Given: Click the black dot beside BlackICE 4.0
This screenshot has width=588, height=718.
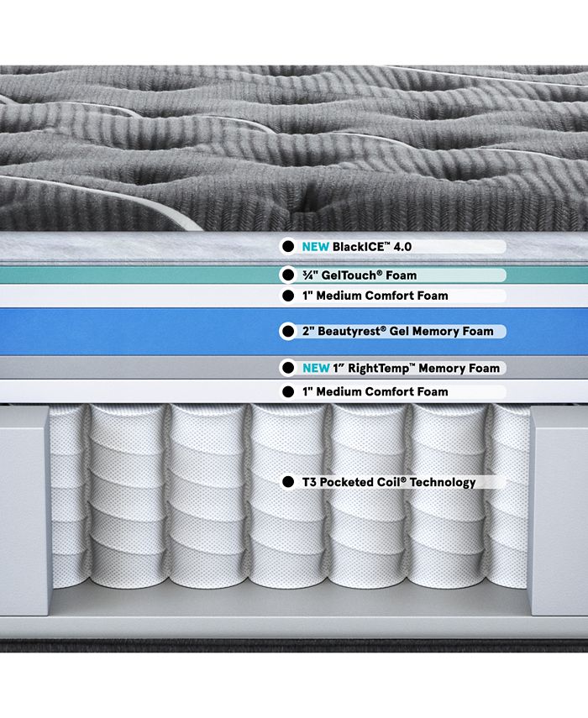Looking at the screenshot, I should coord(288,247).
